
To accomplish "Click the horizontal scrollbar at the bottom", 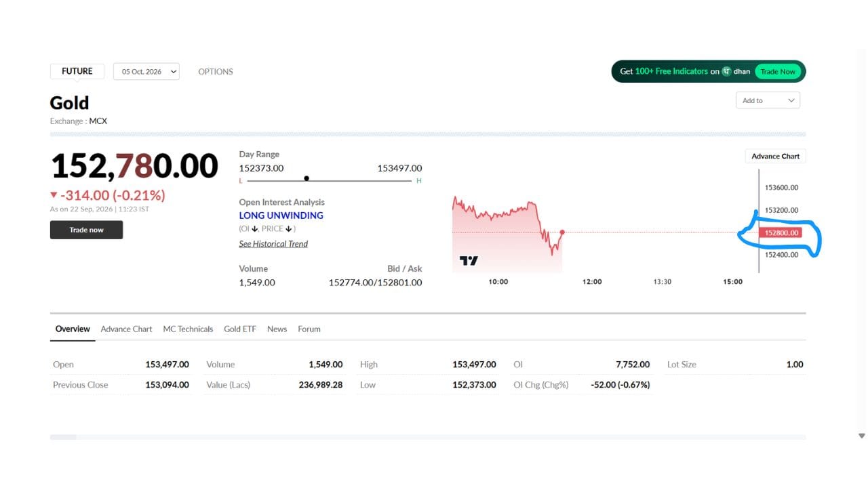I will tap(428, 437).
